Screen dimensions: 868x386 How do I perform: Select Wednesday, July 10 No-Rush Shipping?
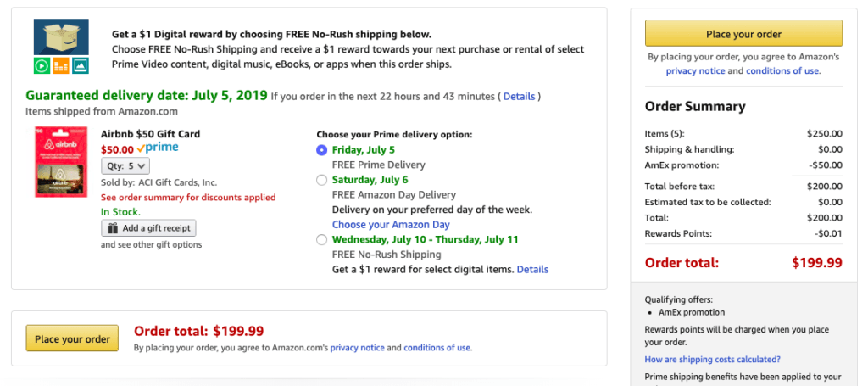coord(321,240)
